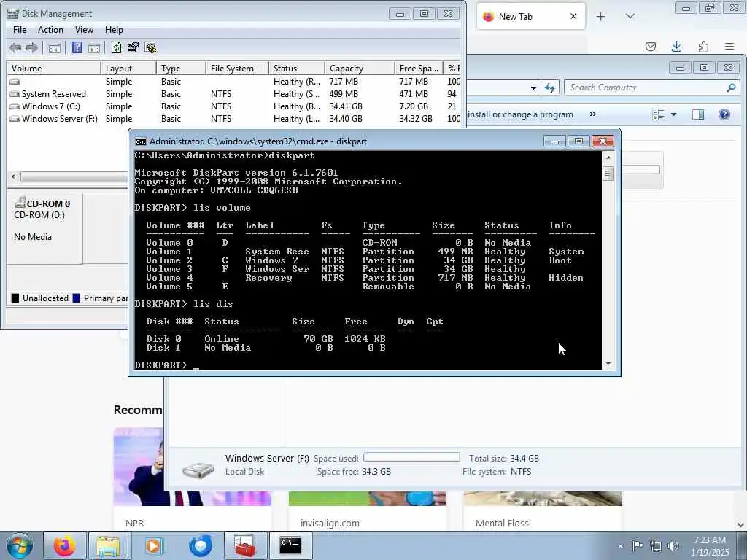Image resolution: width=747 pixels, height=560 pixels.
Task: Open Firefox from the taskbar
Action: pyautogui.click(x=64, y=545)
